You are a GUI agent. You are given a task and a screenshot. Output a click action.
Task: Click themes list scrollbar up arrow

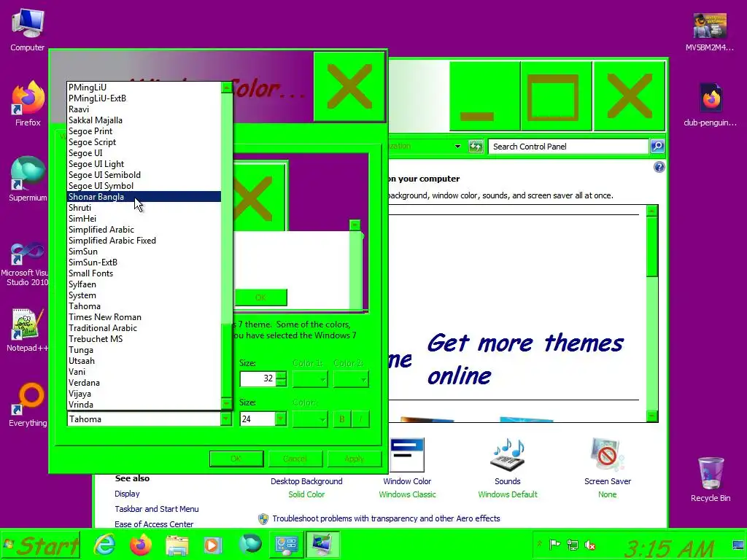click(651, 211)
